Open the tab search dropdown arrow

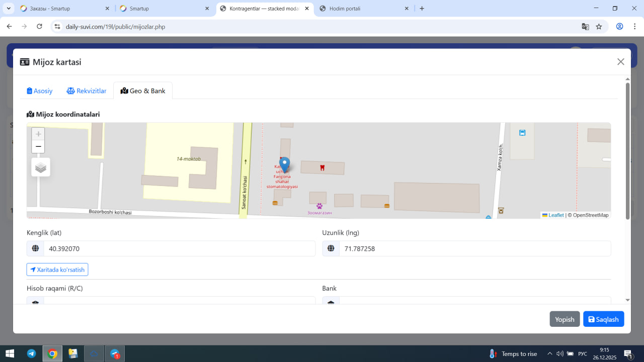pyautogui.click(x=9, y=9)
